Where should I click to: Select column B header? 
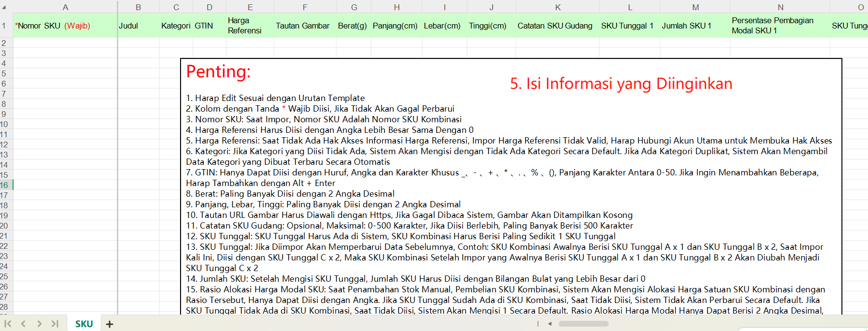[139, 7]
